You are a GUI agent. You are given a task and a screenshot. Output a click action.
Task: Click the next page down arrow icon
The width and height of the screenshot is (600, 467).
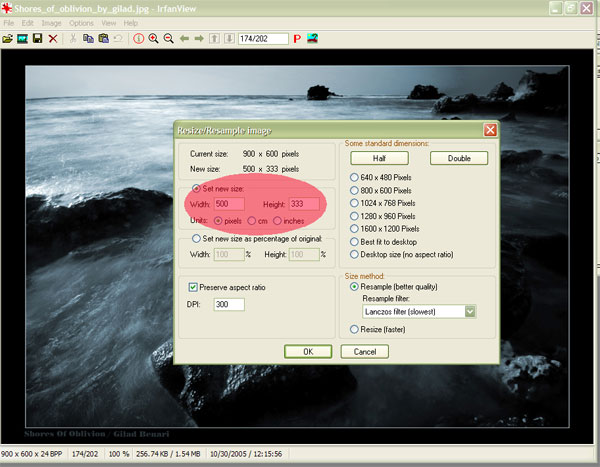tap(229, 39)
